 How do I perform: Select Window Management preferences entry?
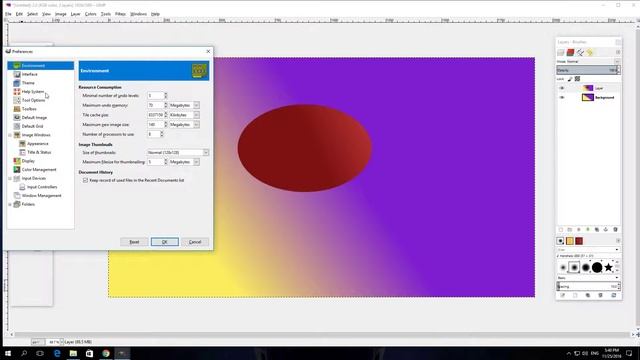coord(41,196)
